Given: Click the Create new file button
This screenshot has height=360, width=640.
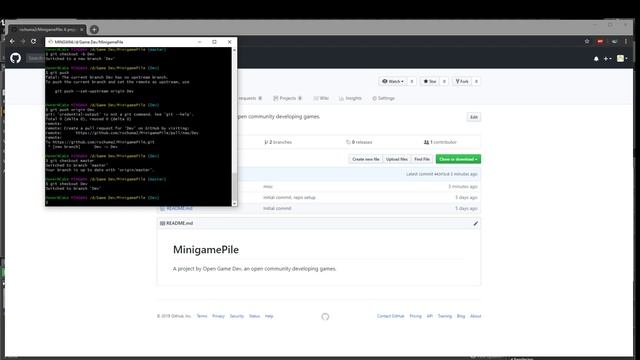Looking at the screenshot, I should click(366, 159).
